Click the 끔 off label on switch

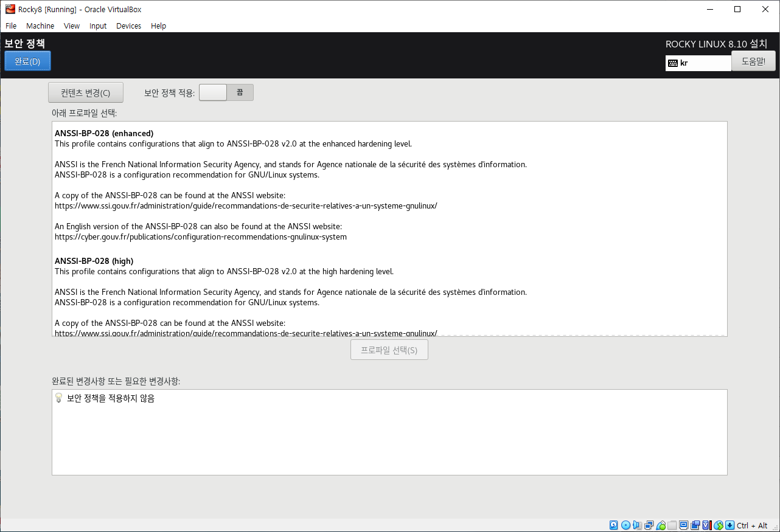tap(240, 92)
